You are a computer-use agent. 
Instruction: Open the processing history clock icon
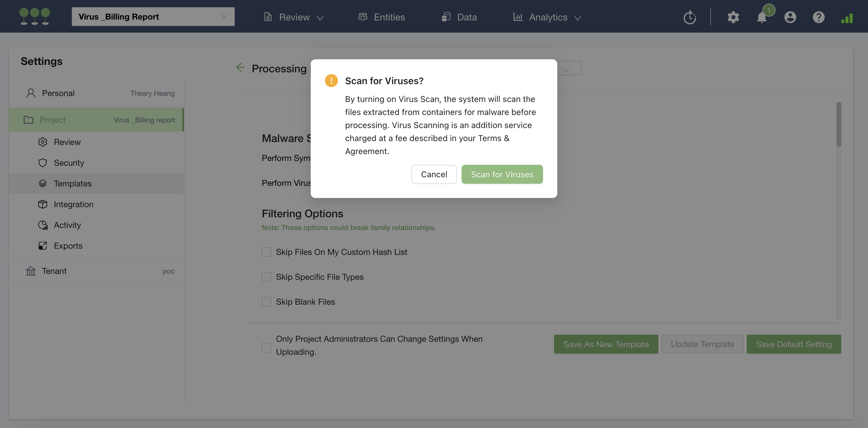[690, 17]
